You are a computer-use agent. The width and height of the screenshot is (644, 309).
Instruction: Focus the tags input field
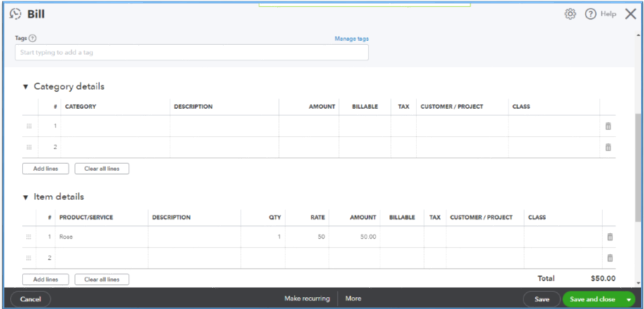[192, 53]
